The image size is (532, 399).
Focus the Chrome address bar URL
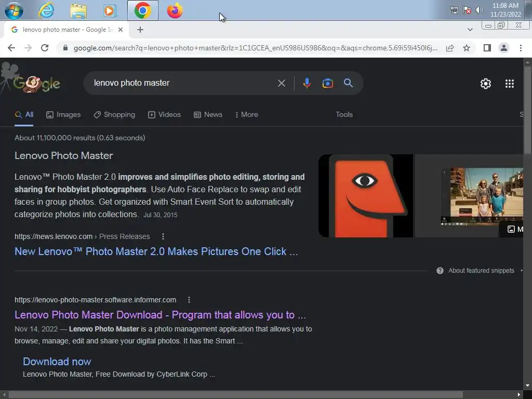point(255,48)
